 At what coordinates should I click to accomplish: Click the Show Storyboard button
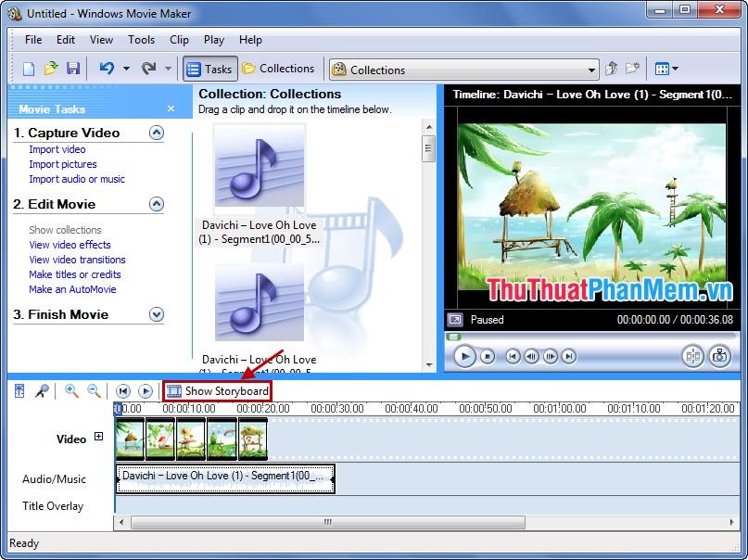coord(217,391)
